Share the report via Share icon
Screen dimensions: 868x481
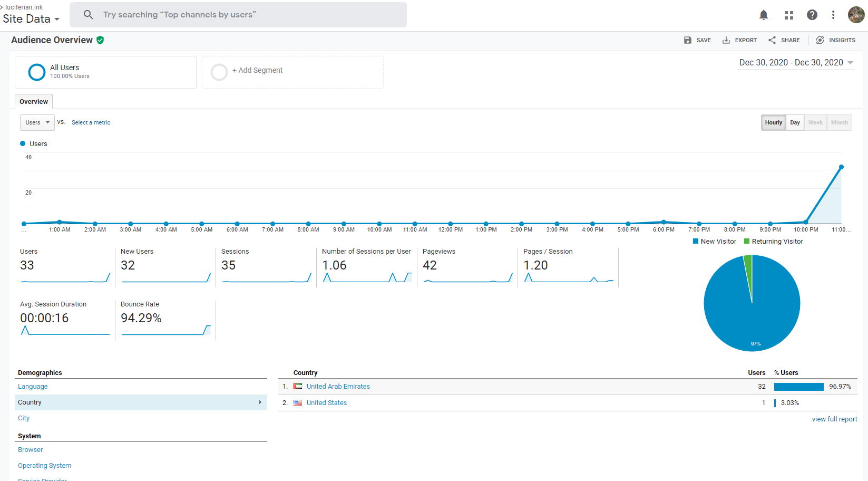pyautogui.click(x=784, y=40)
